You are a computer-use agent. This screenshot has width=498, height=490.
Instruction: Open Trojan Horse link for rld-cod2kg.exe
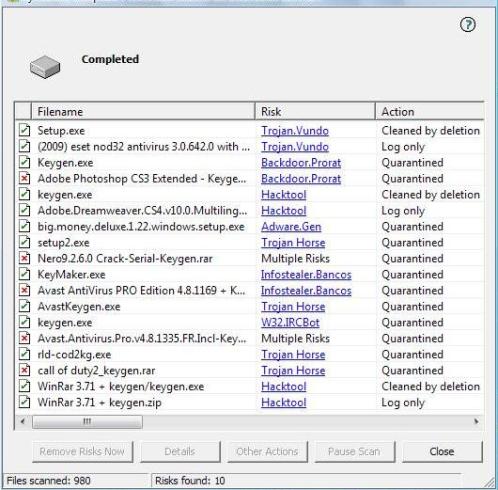[x=293, y=355]
